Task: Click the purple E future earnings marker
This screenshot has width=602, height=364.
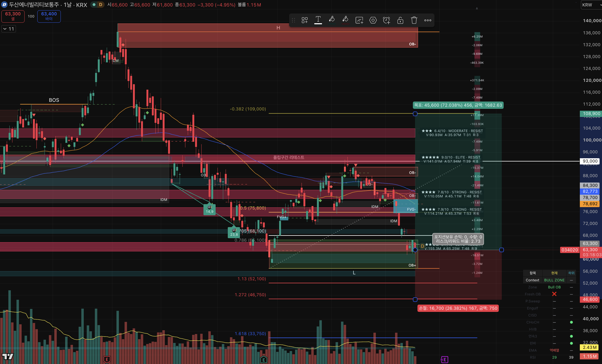Action: coord(444,359)
